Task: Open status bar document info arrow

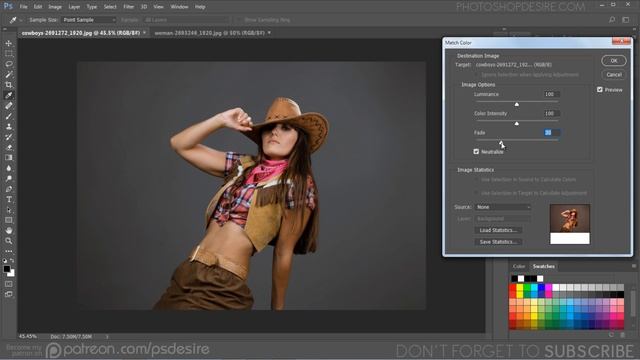Action: (x=107, y=337)
